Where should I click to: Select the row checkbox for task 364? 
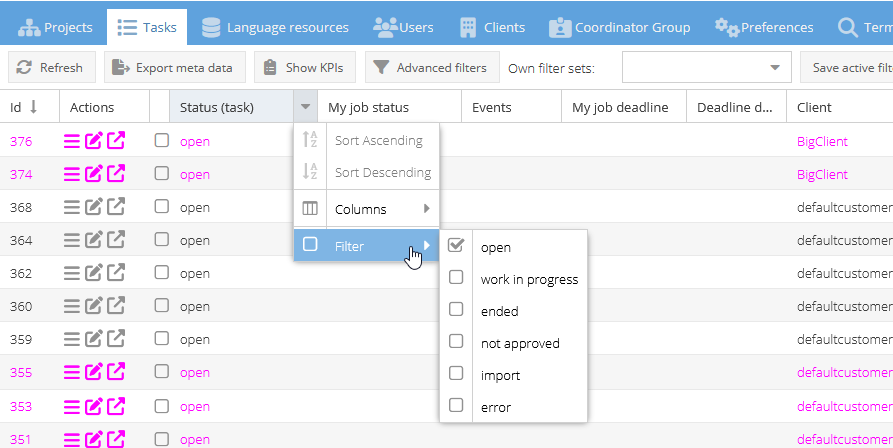pyautogui.click(x=162, y=240)
